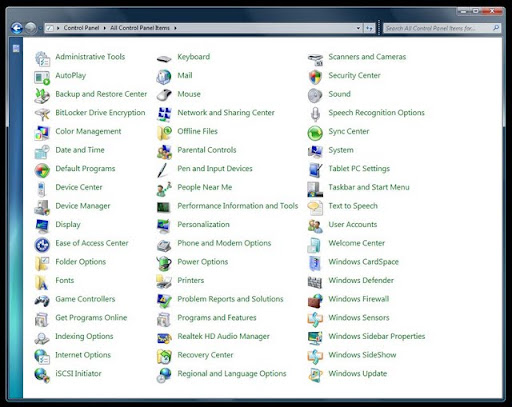Open the Display link

pos(68,225)
